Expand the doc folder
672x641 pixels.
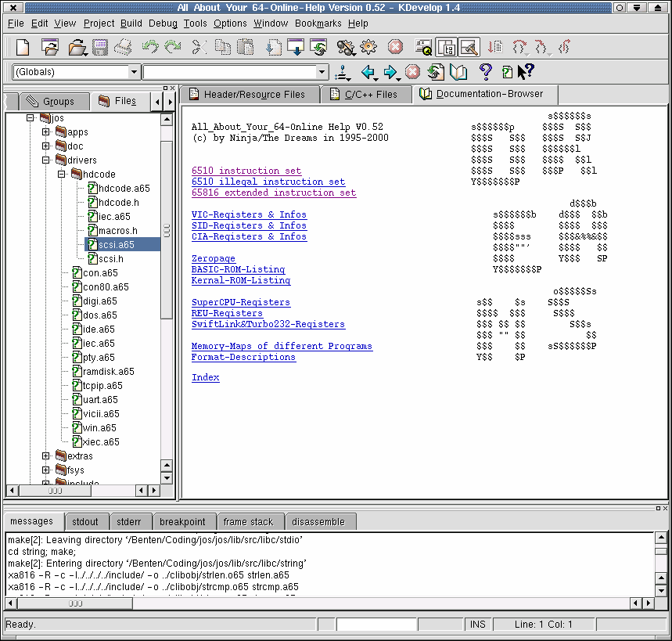click(46, 146)
